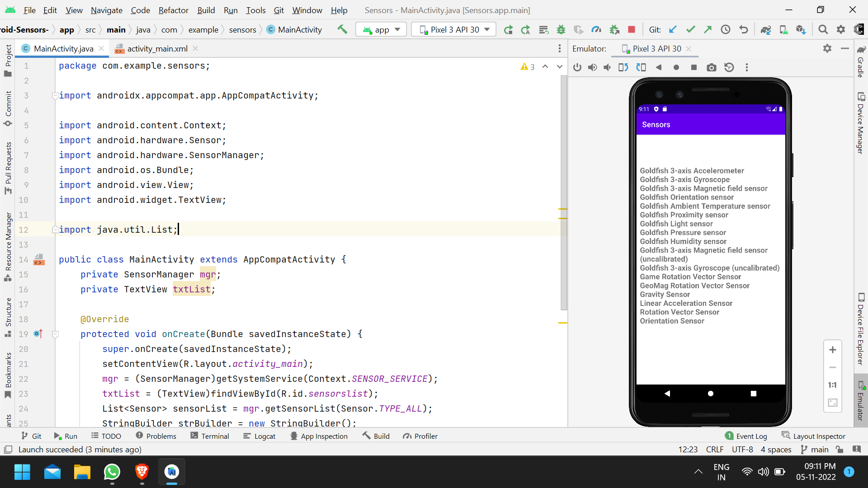Click the editor vertical scrollbar
Image resolution: width=868 pixels, height=488 pixels.
tap(563, 190)
